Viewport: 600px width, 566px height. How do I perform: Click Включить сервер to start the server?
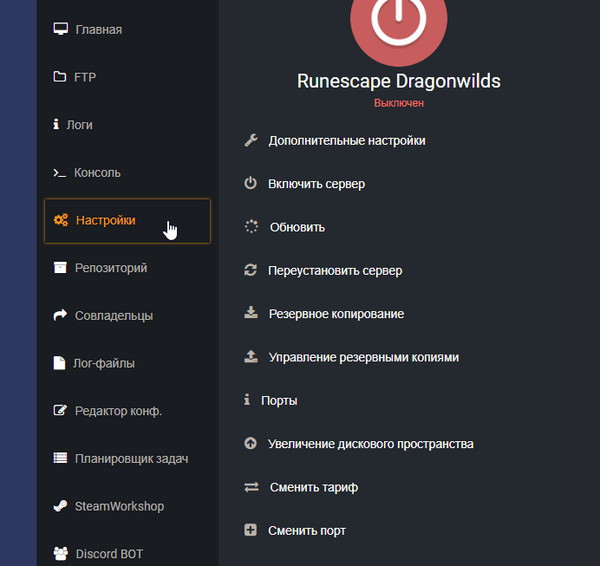(x=316, y=184)
